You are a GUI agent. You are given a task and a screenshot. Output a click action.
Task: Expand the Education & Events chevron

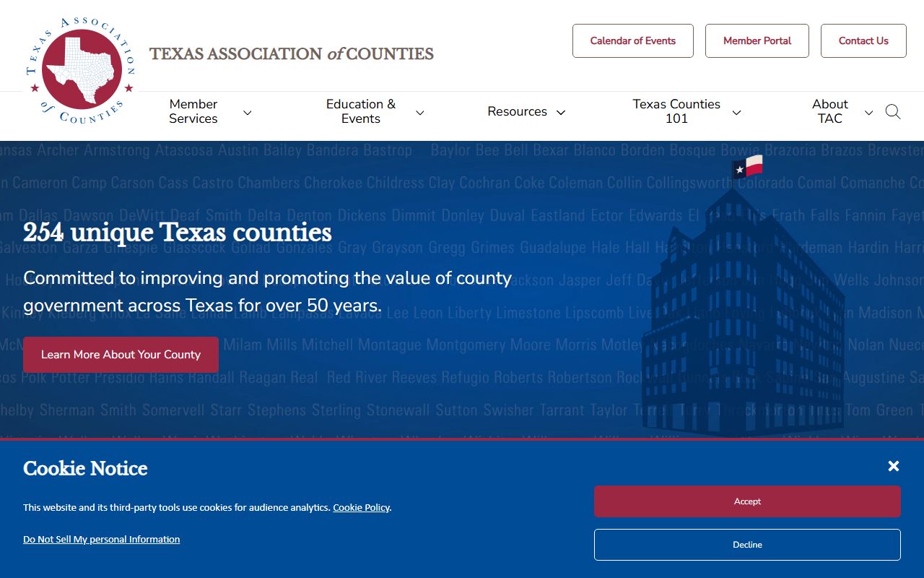pos(419,113)
